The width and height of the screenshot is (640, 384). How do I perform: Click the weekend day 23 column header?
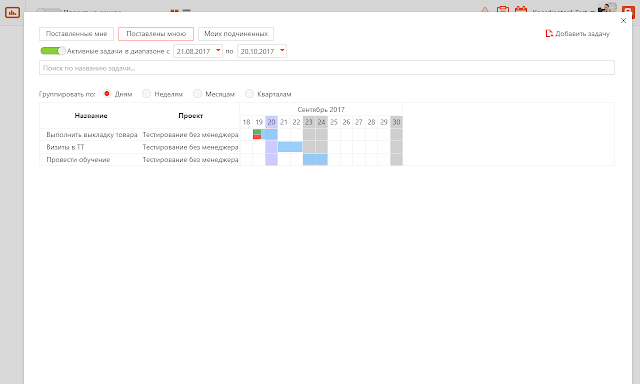point(309,122)
